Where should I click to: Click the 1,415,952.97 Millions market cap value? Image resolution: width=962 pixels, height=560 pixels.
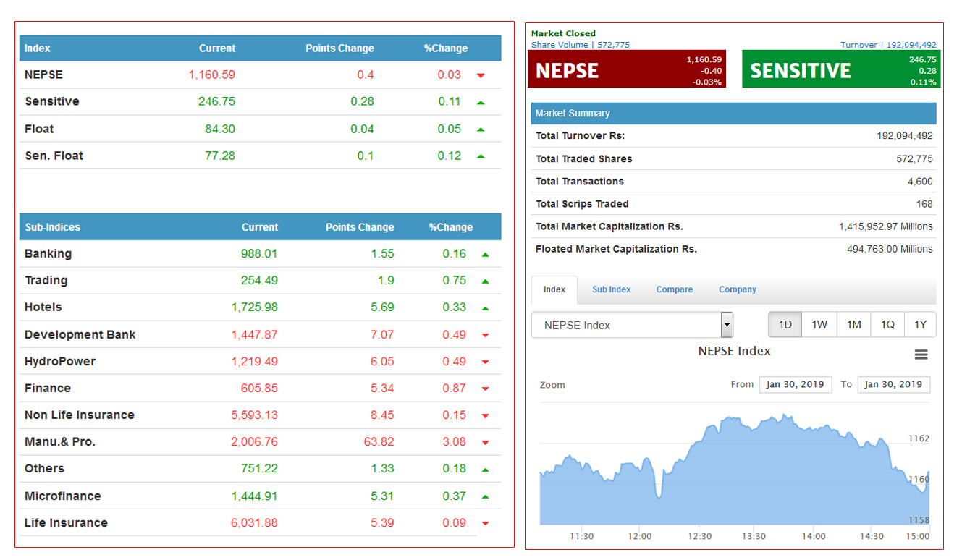click(886, 226)
